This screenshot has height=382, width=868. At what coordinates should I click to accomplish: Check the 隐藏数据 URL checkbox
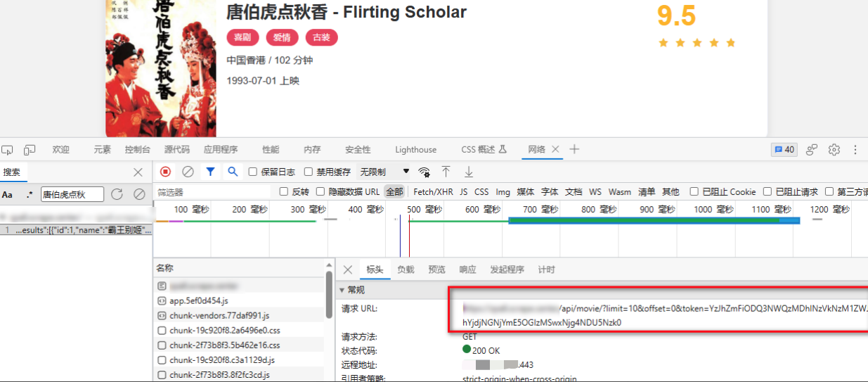(321, 191)
